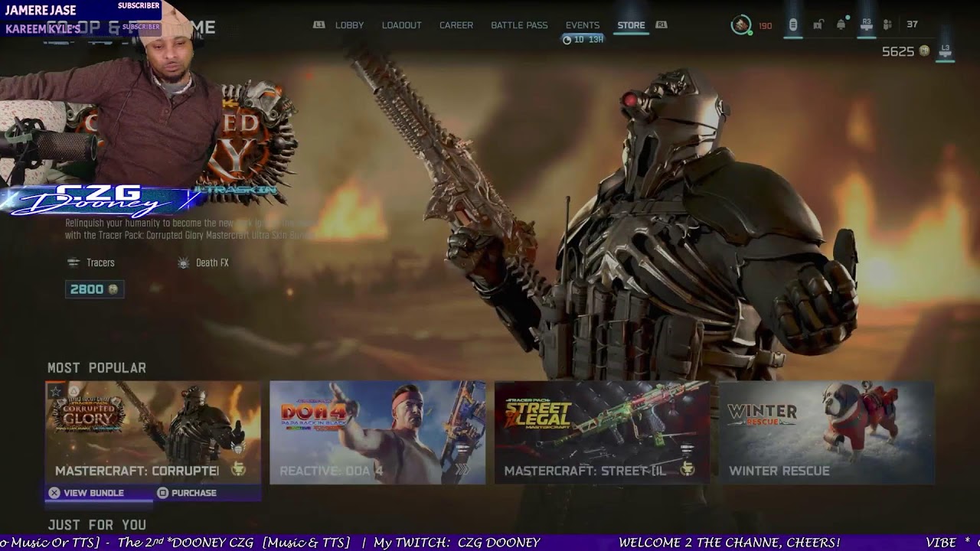Screen dimensions: 980x551
Task: Click the Tracers label
Action: click(x=100, y=262)
